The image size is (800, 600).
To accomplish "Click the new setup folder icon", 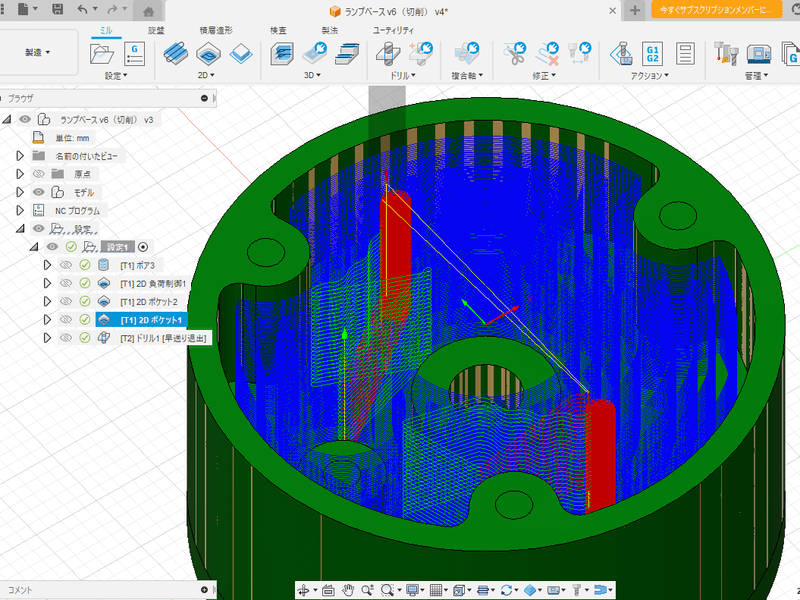I will (x=102, y=53).
